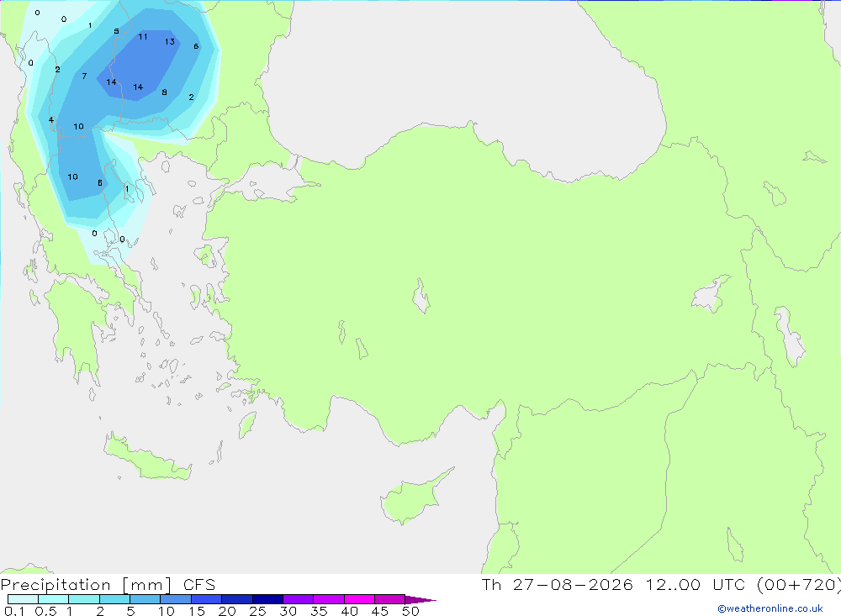Pick the magenta legend swatch between 40 and 45
Image resolution: width=841 pixels, height=616 pixels.
(x=359, y=599)
